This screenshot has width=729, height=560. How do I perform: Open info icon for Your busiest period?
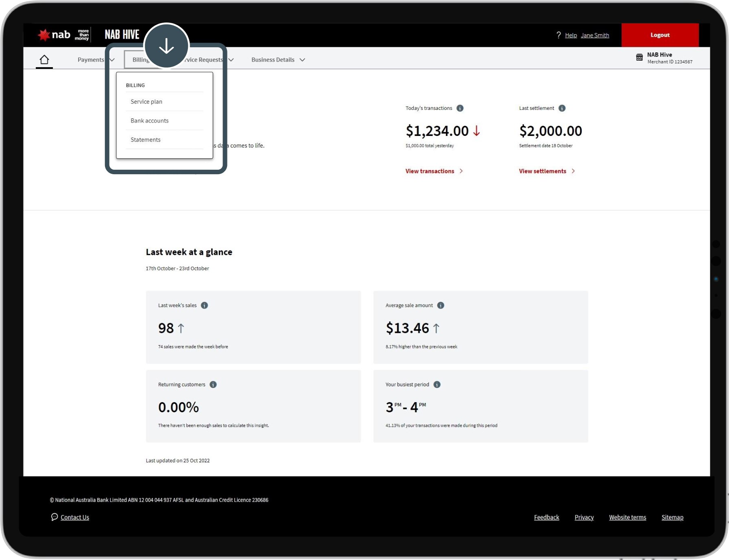point(437,385)
